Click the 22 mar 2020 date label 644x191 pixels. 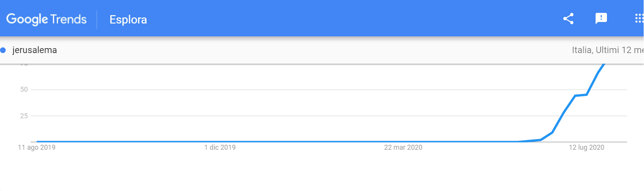403,147
